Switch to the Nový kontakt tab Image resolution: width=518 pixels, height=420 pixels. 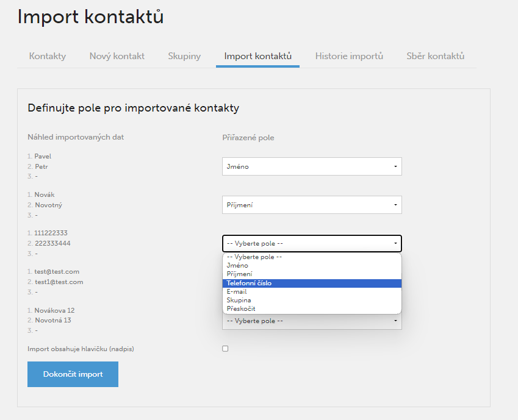point(117,56)
